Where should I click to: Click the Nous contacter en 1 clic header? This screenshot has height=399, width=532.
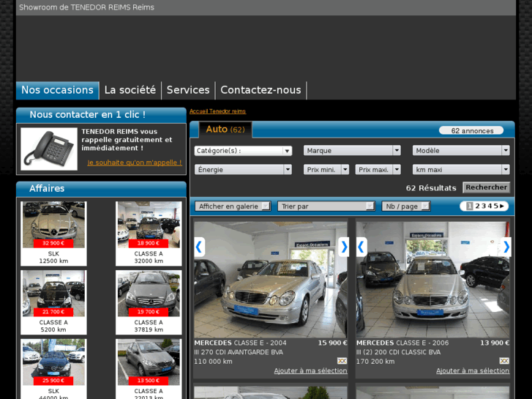[x=101, y=115]
